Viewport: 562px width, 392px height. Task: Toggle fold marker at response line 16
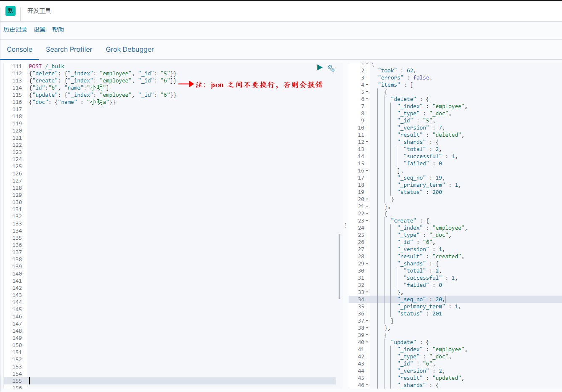[367, 171]
